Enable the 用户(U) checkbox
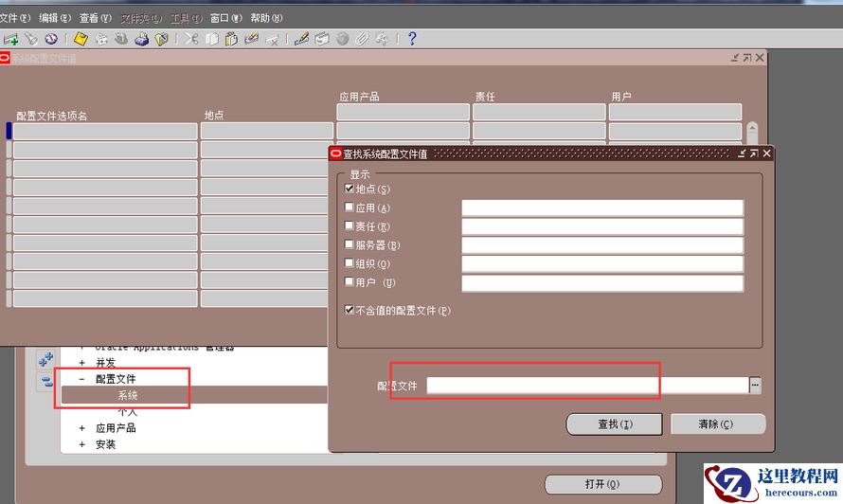Image resolution: width=843 pixels, height=504 pixels. [x=349, y=282]
